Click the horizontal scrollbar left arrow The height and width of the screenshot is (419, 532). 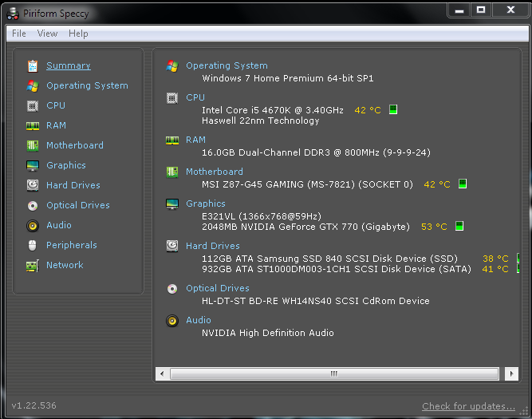point(162,374)
